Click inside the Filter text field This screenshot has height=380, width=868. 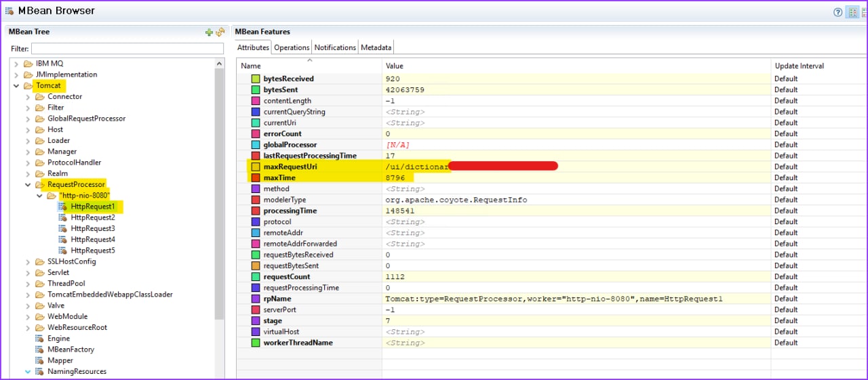[127, 49]
